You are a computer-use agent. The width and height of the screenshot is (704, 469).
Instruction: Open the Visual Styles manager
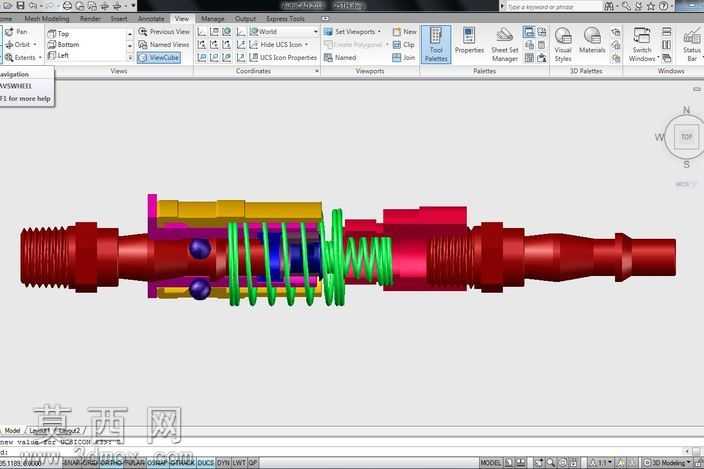coord(563,44)
